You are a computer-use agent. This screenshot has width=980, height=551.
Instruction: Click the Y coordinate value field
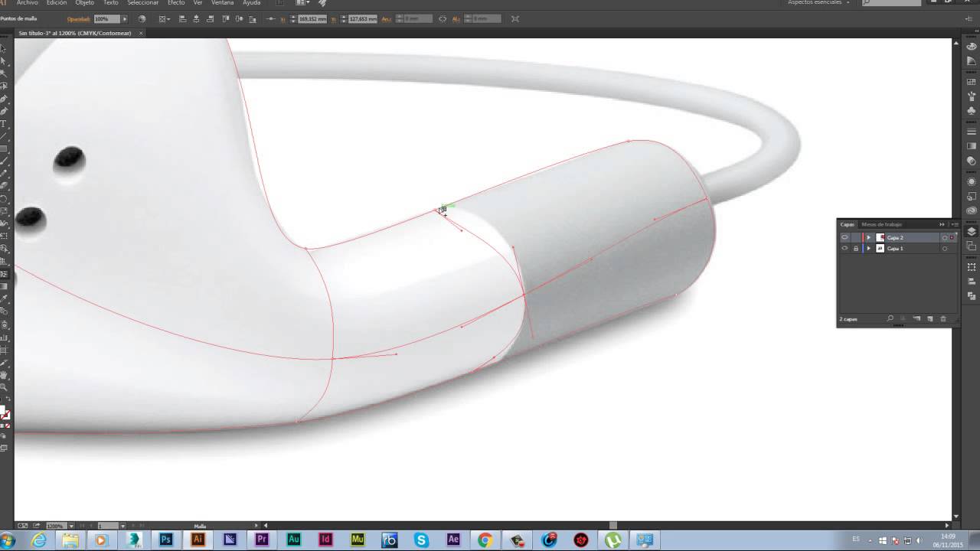(362, 18)
